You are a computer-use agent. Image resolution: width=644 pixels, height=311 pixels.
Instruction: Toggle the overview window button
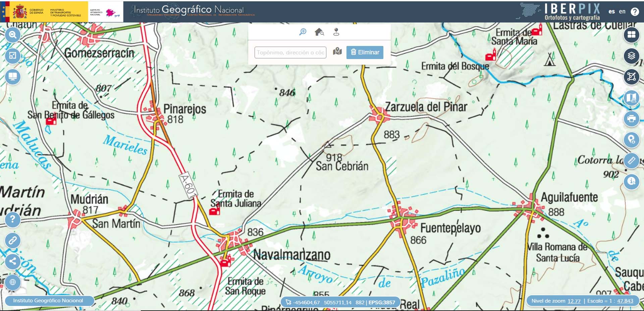[13, 56]
